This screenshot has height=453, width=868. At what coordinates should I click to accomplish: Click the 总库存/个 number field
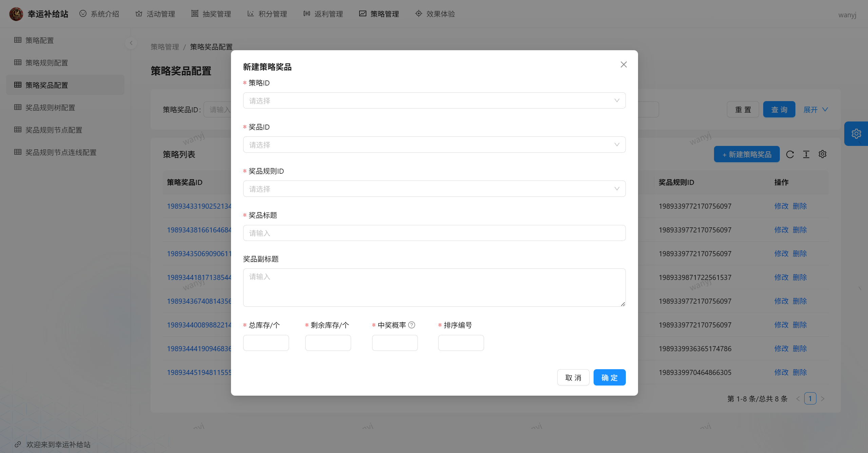[266, 343]
